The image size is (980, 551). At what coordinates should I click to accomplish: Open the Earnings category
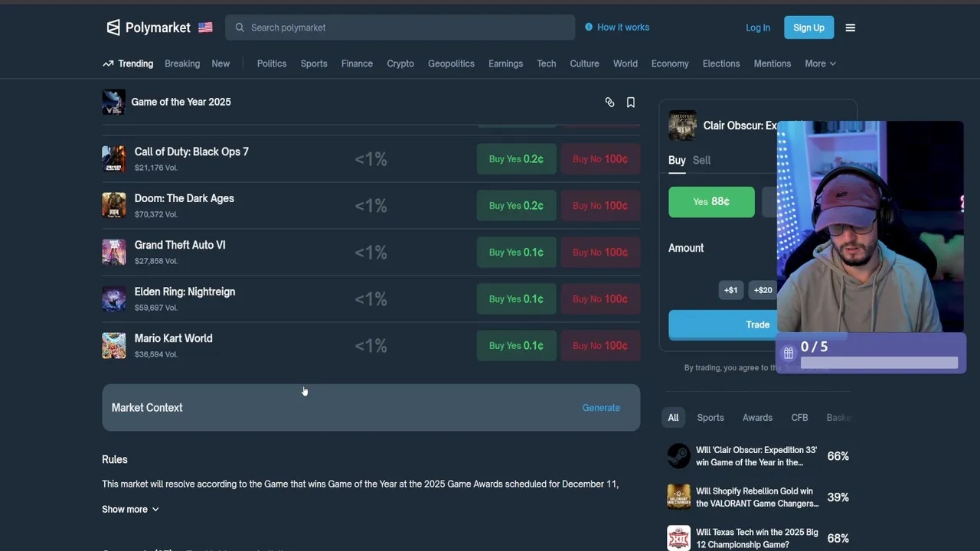pyautogui.click(x=506, y=64)
